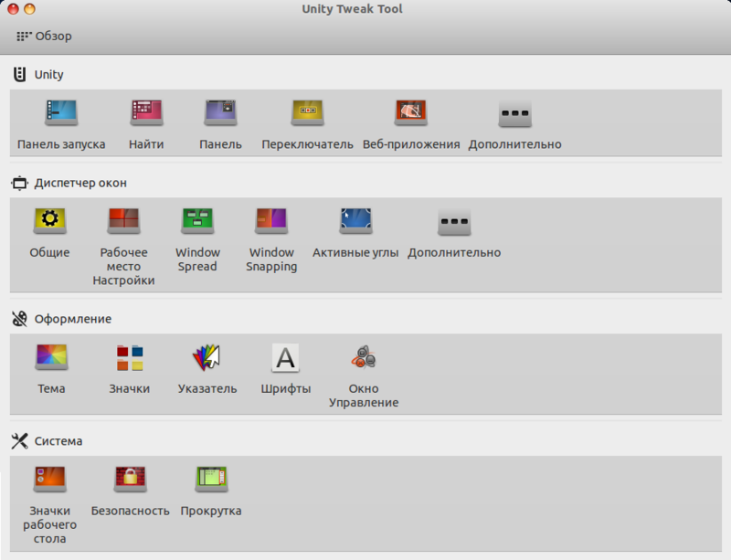Open the Прокрутка scrolling icon

tap(211, 479)
